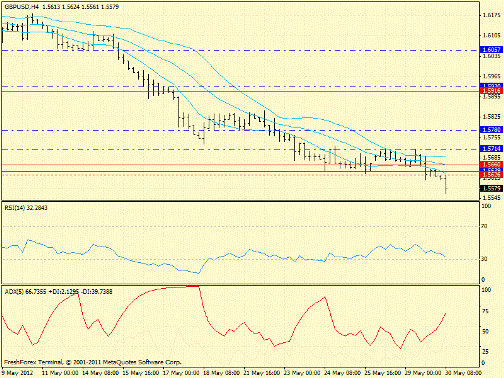The image size is (504, 378).
Task: Select the 1.6105 price axis label
Action: click(492, 35)
